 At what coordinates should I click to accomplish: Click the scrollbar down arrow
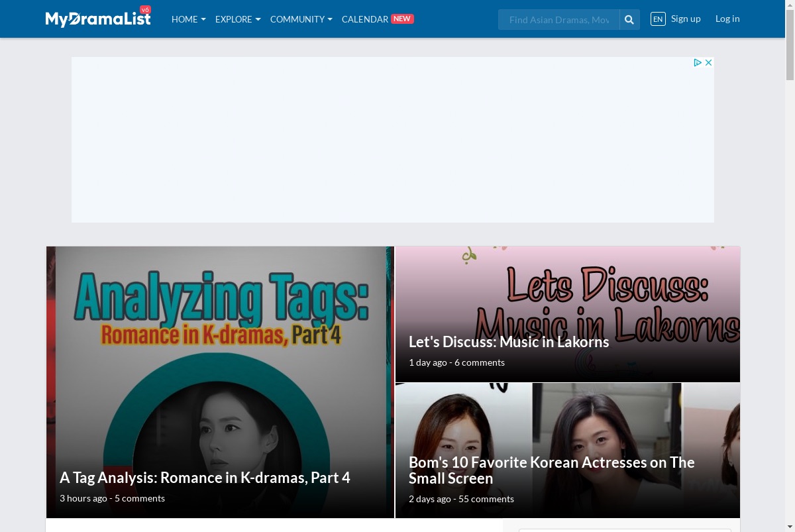[790, 527]
